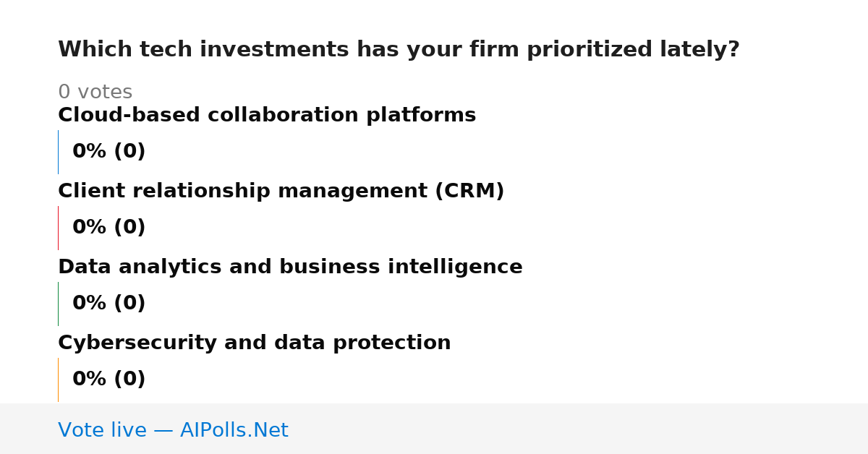Click the poll question heading text
This screenshot has height=454, width=868.
399,50
